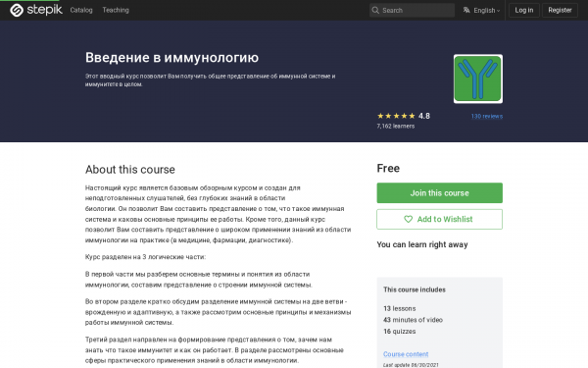
Task: Open the Catalog menu item
Action: click(x=81, y=10)
